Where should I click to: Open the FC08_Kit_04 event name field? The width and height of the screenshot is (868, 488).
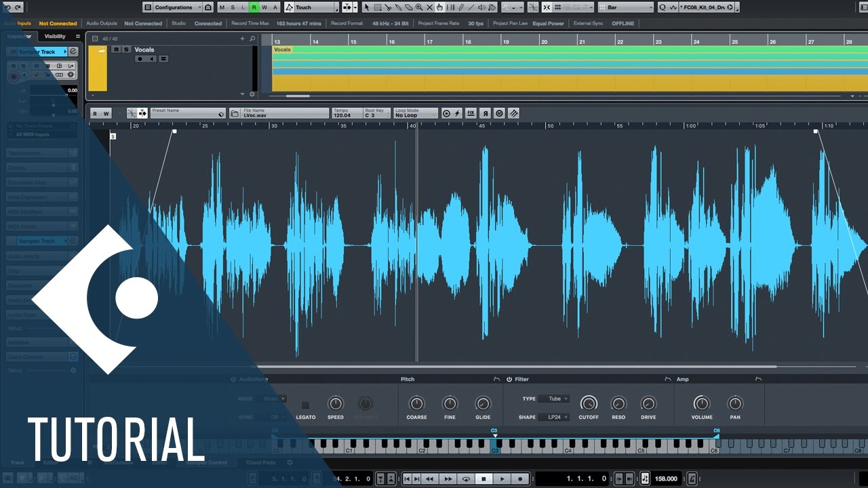(x=706, y=7)
